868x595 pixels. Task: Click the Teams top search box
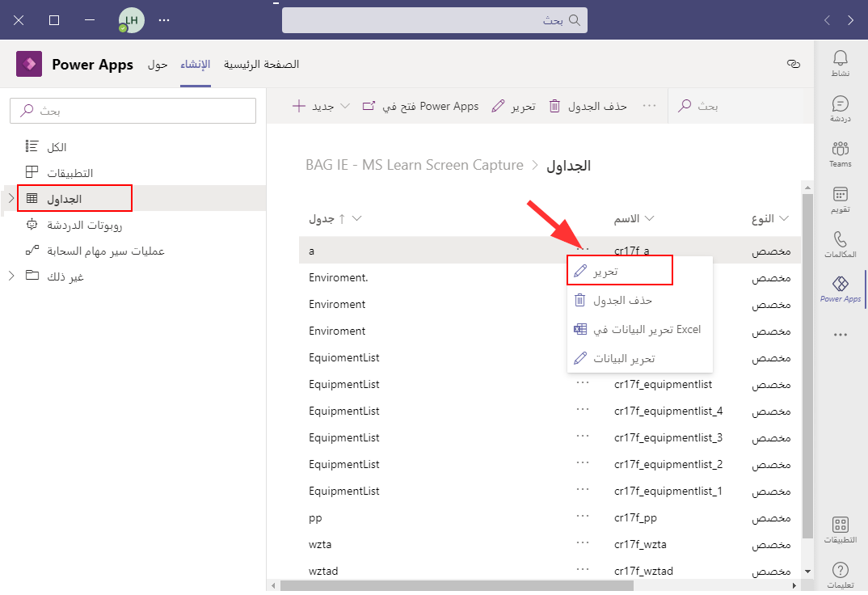click(x=435, y=20)
